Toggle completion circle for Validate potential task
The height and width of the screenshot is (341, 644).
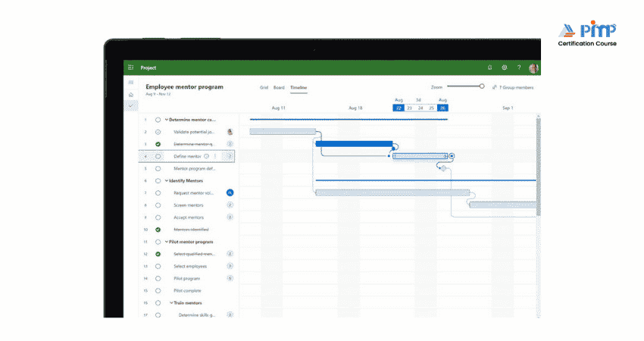(x=158, y=132)
